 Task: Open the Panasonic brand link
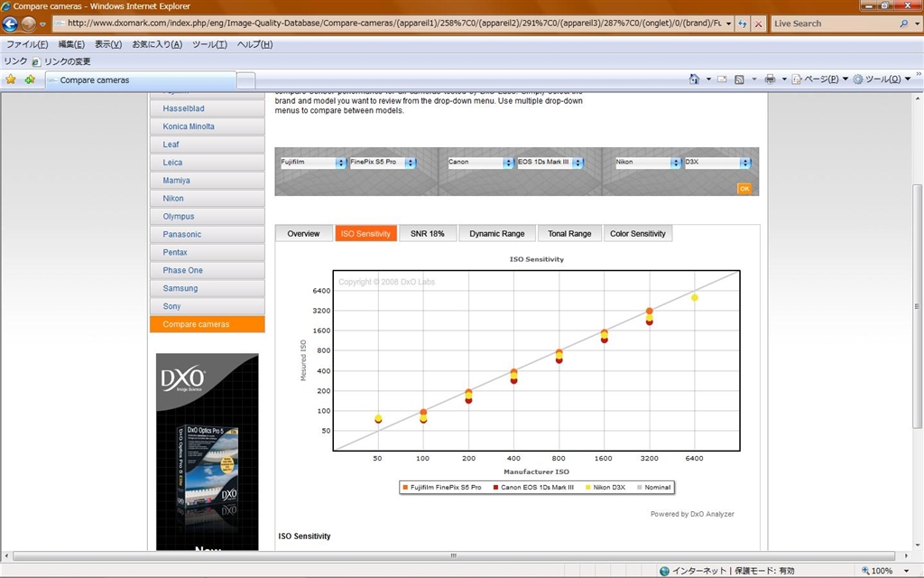click(207, 234)
